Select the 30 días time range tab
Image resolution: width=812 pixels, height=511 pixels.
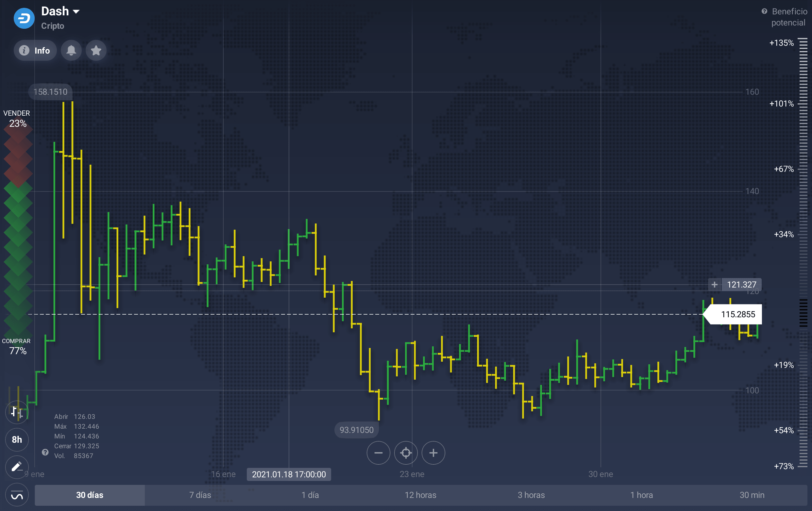coord(90,495)
